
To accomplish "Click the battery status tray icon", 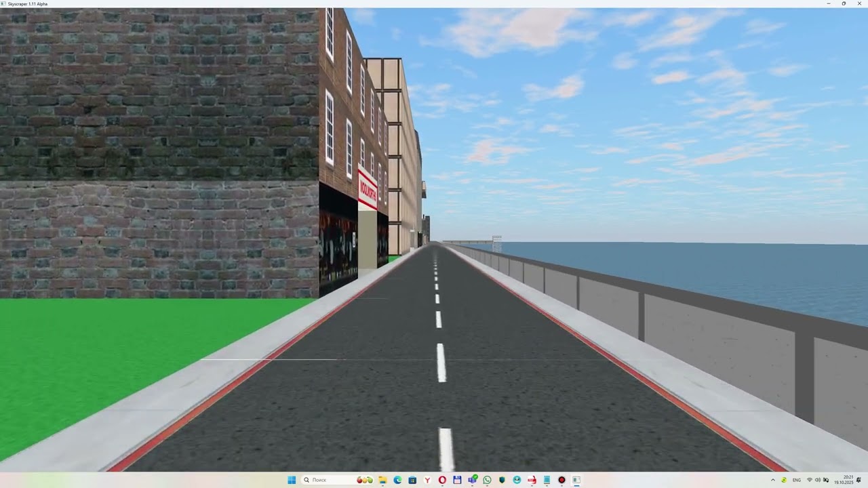I will tap(826, 480).
